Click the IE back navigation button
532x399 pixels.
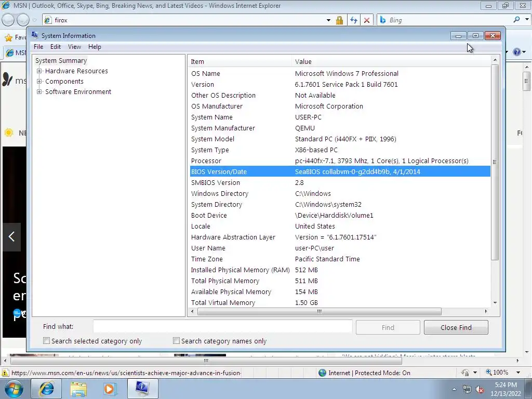point(8,20)
